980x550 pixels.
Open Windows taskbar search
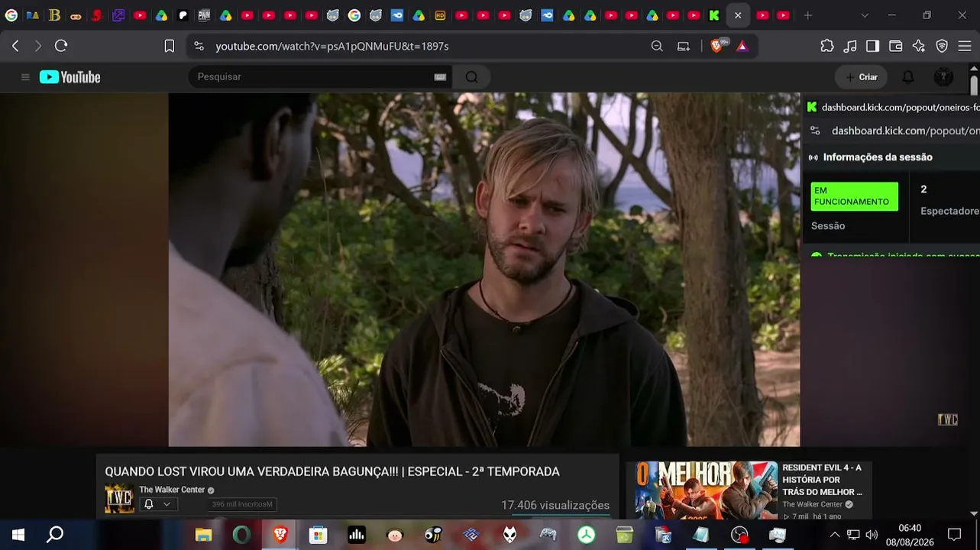pos(55,535)
